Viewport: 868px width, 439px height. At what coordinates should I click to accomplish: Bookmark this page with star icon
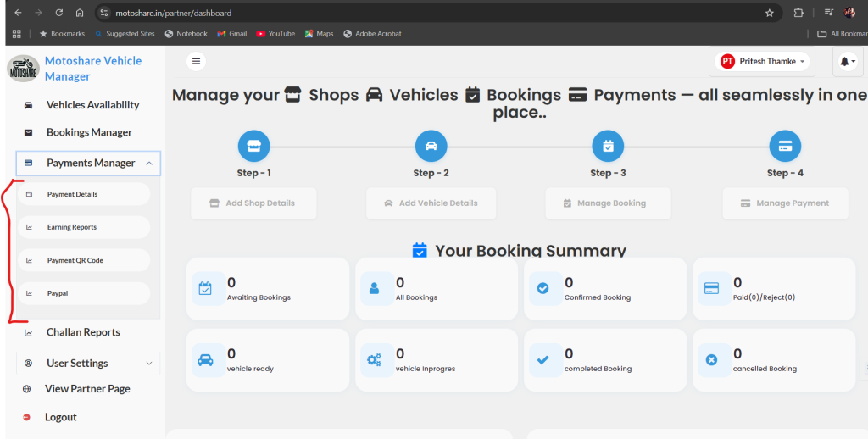click(770, 13)
